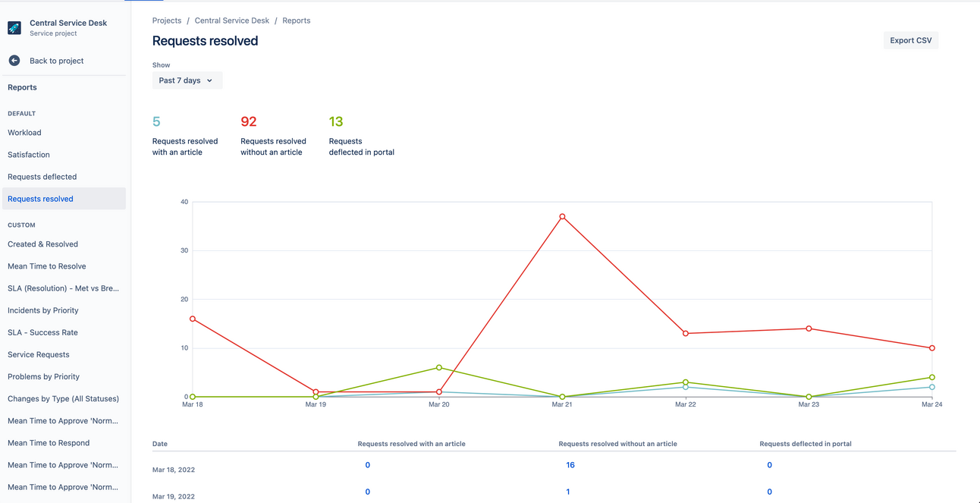This screenshot has width=980, height=503.
Task: Click the Back to project link text
Action: [56, 61]
